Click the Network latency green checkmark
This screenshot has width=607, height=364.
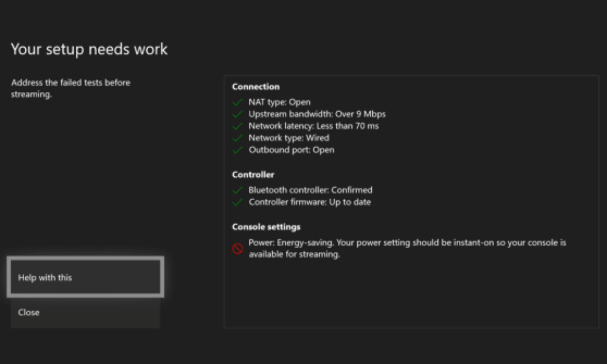(237, 126)
